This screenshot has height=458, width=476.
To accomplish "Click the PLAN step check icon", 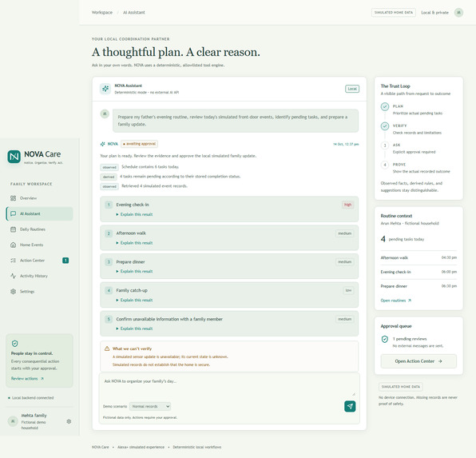I will pos(385,106).
